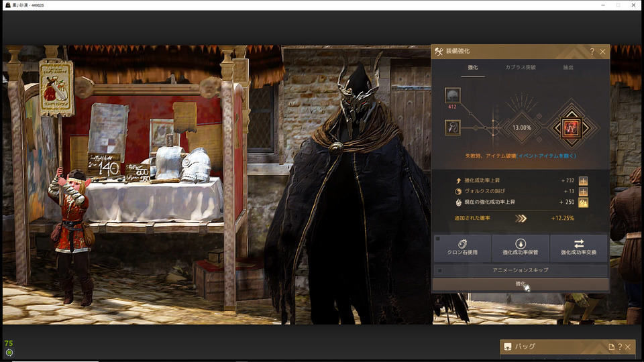This screenshot has height=362, width=644.
Task: Click the 13.00% success rate display
Action: tap(522, 127)
